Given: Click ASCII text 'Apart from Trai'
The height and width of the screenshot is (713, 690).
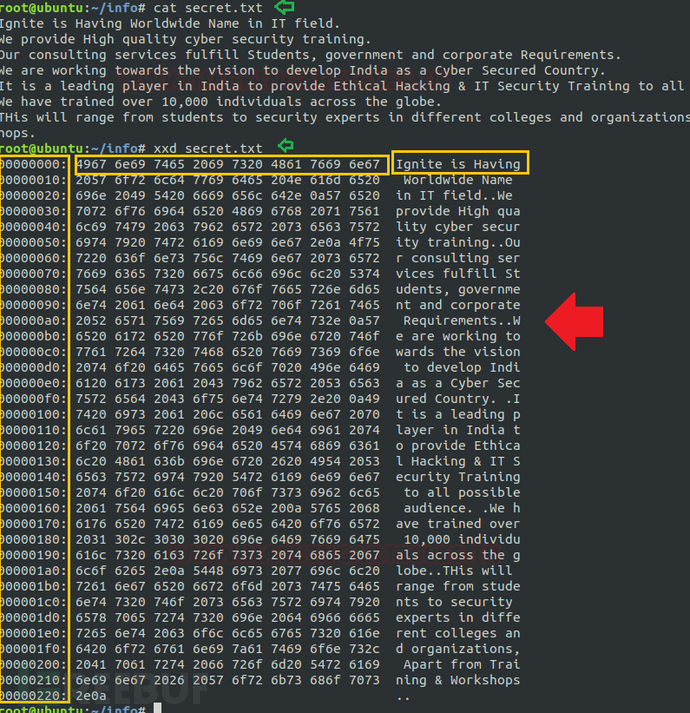Looking at the screenshot, I should point(462,664).
